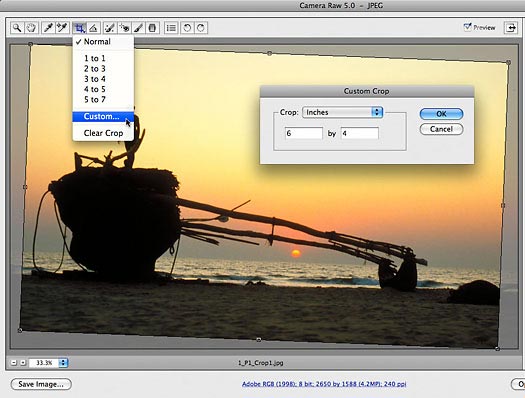Viewport: 525px width, 398px height.
Task: Click the crop height field containing 4
Action: coord(360,133)
